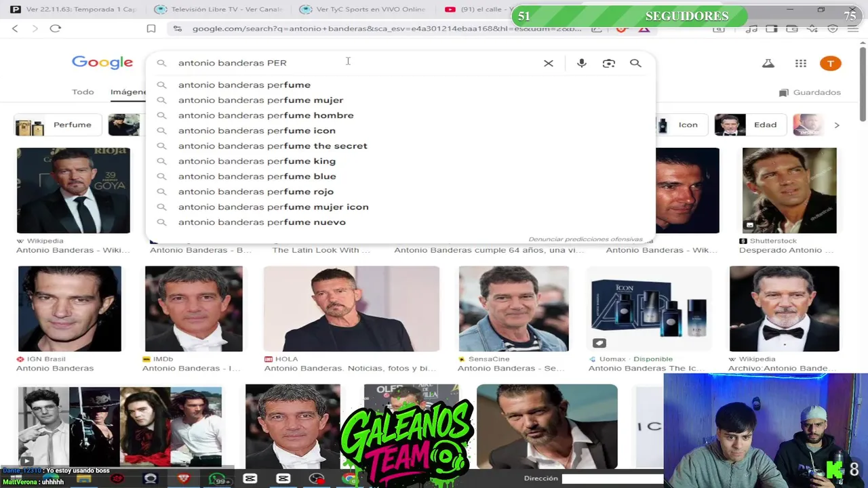Click The Latin Look With caption

pos(321,250)
